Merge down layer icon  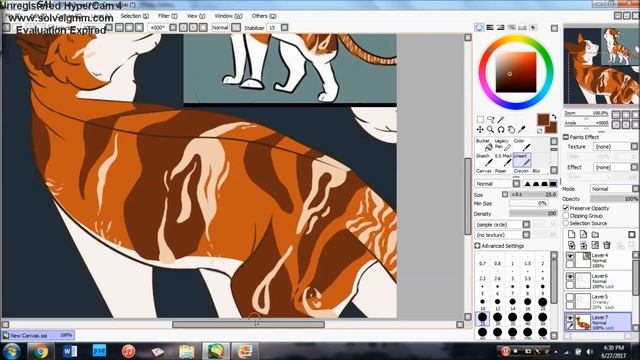pyautogui.click(x=583, y=245)
